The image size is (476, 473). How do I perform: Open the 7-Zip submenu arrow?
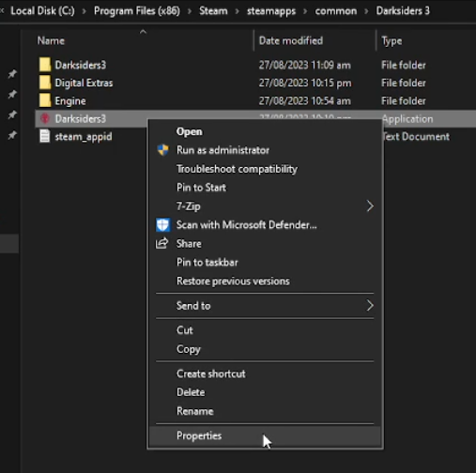[370, 206]
